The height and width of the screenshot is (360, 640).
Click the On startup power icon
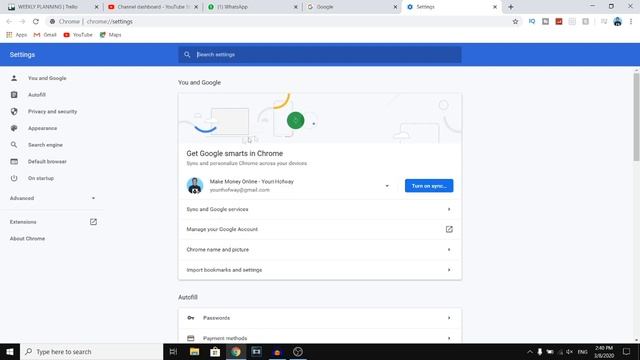click(14, 178)
